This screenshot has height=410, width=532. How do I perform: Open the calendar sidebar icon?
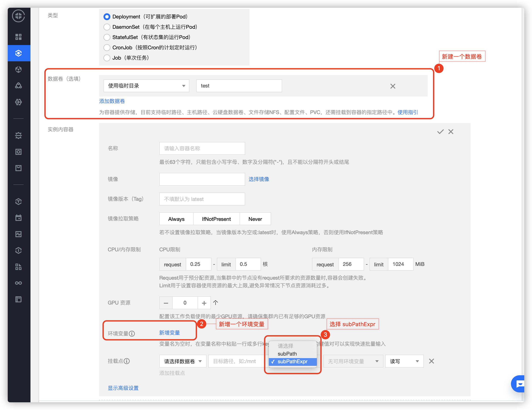pyautogui.click(x=18, y=218)
